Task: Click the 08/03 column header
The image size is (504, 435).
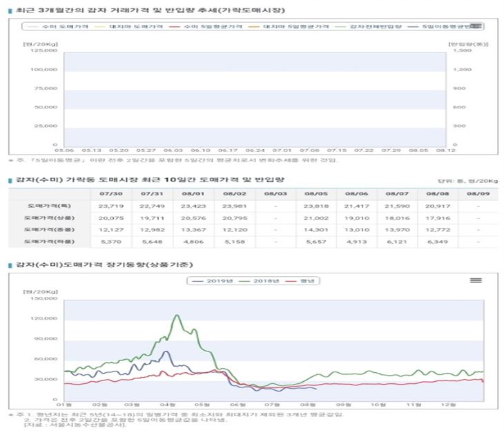Action: (x=275, y=194)
